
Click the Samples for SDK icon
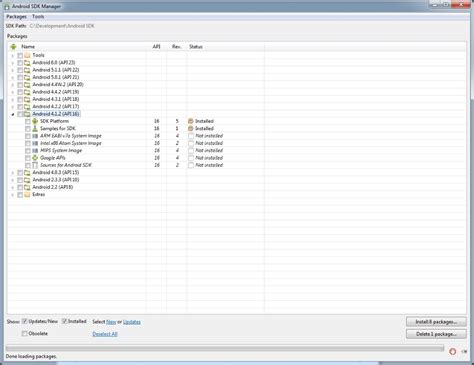click(x=35, y=129)
